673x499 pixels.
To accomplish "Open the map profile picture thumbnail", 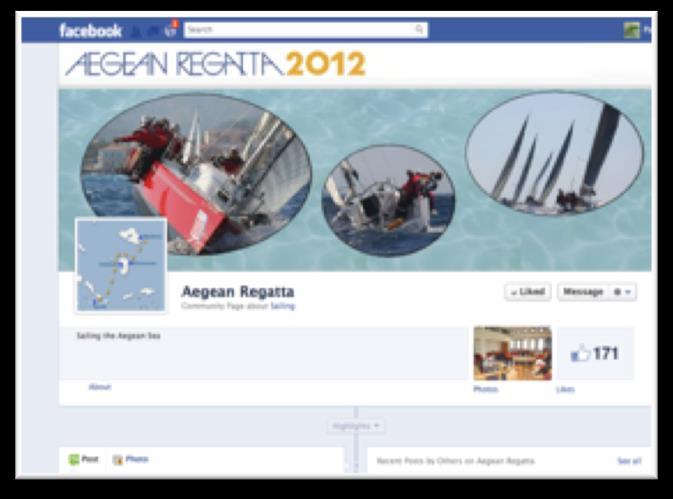I will pos(121,264).
